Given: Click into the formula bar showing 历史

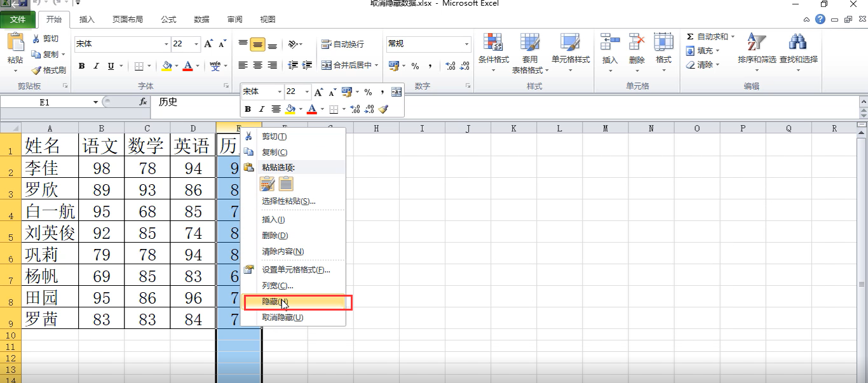Looking at the screenshot, I should point(503,102).
